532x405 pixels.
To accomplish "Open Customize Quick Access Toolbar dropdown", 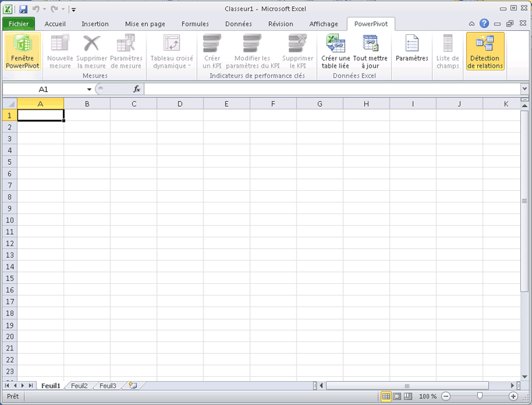I will click(x=74, y=10).
